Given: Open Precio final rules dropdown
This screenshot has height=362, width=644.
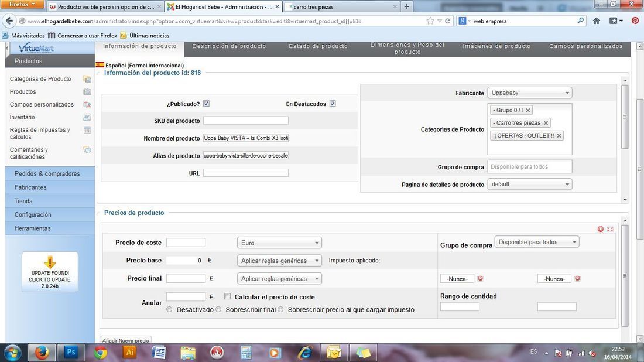Looking at the screenshot, I should (279, 279).
